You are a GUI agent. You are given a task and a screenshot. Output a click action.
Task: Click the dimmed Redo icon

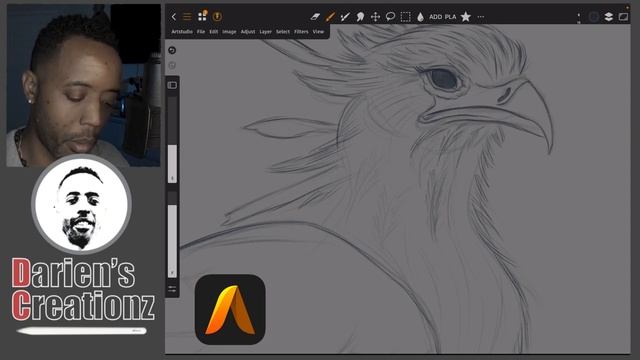click(172, 65)
